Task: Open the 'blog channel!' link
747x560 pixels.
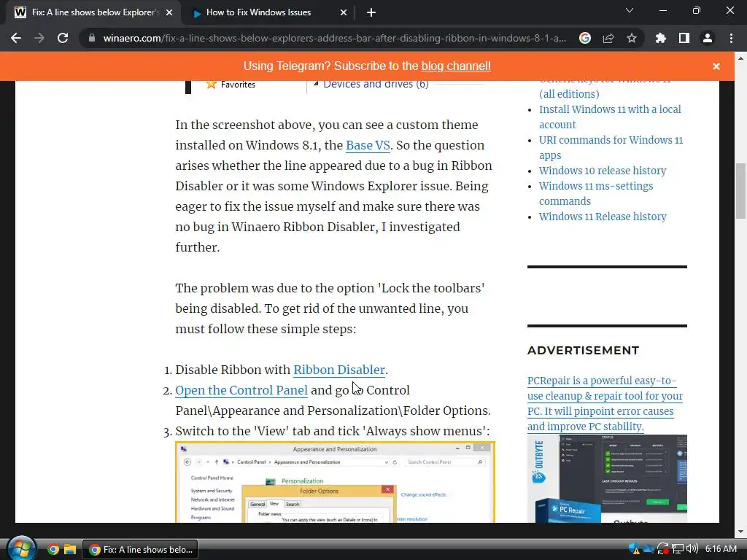Action: [x=456, y=66]
